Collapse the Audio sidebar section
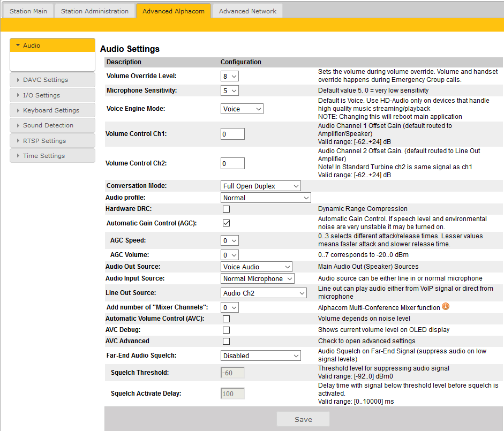 point(52,46)
